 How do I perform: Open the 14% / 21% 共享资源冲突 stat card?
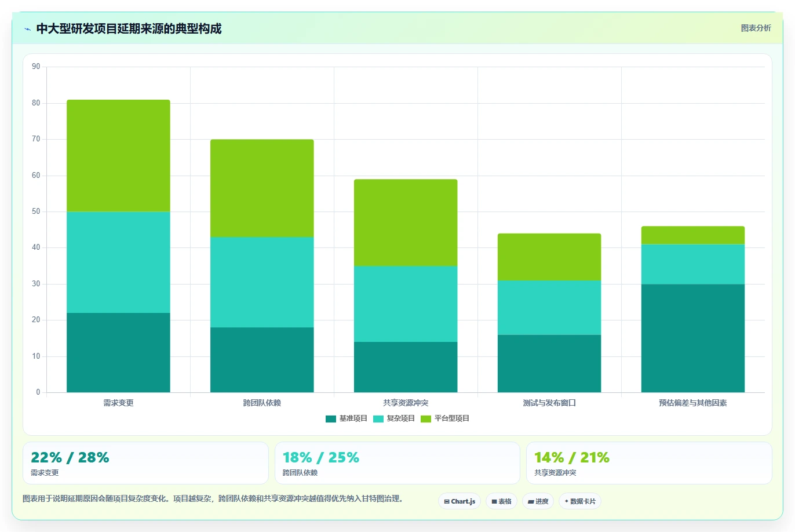tap(649, 463)
